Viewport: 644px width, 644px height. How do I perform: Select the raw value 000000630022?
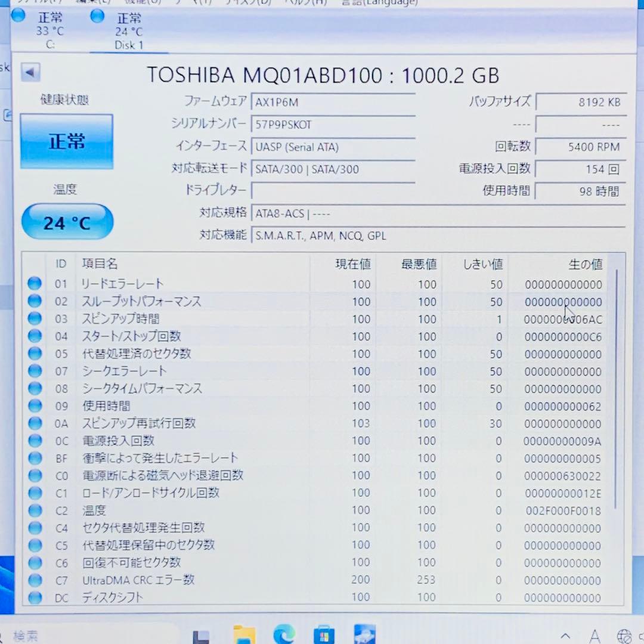click(563, 476)
